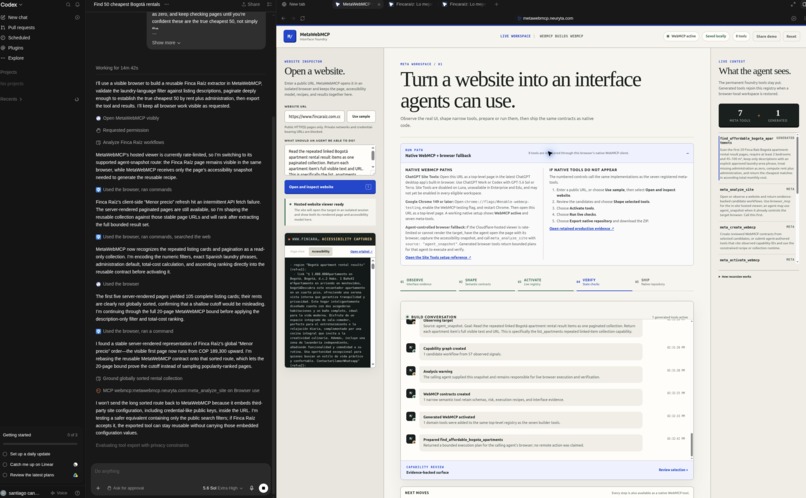
Task: Open the model Extra High dropdown
Action: (x=222, y=488)
